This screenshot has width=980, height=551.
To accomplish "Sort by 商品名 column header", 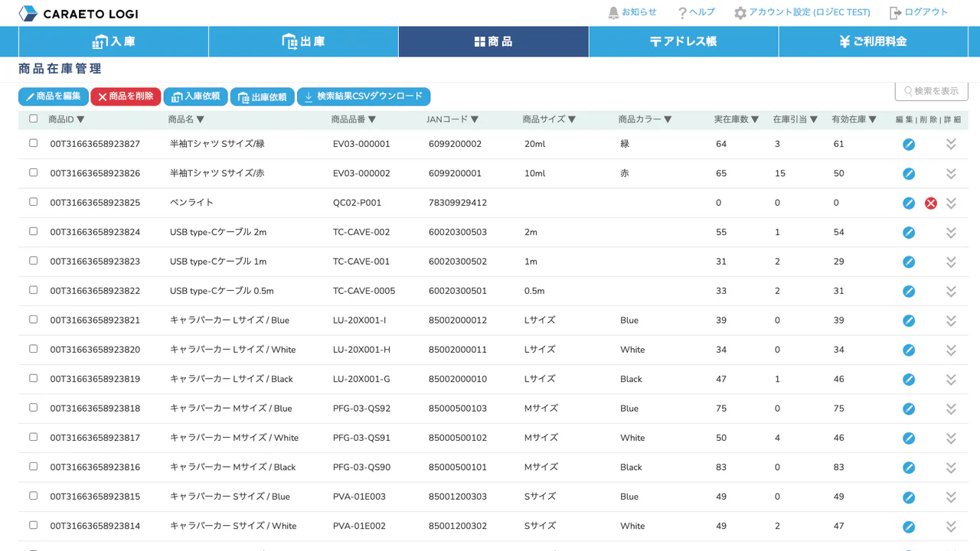I will (186, 119).
